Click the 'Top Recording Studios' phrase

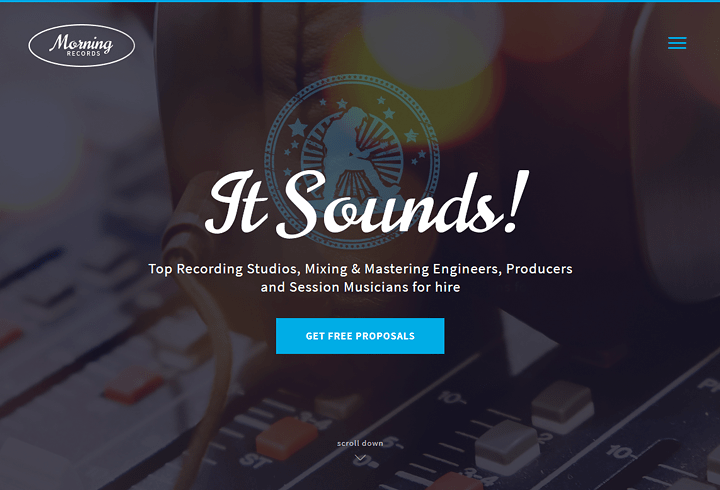pos(223,269)
